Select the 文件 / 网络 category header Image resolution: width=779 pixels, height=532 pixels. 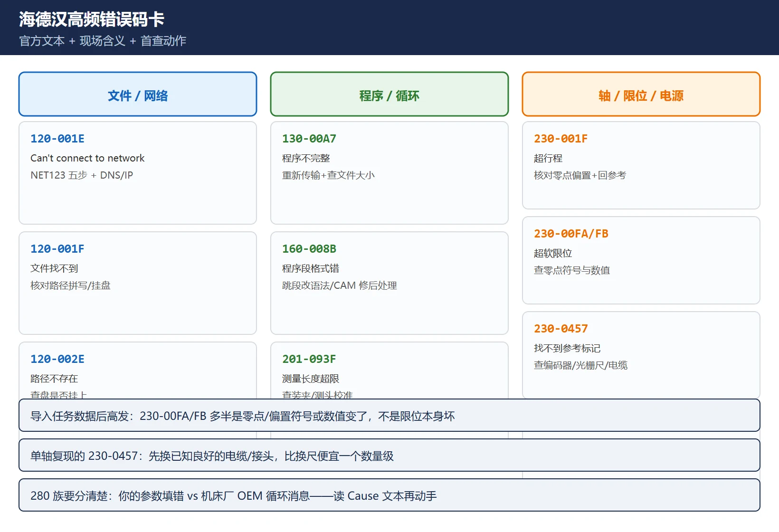pyautogui.click(x=138, y=94)
